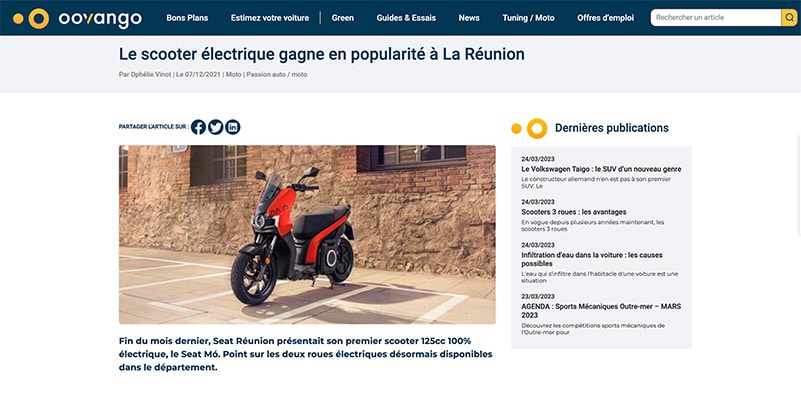Share the article on Facebook

pos(198,127)
